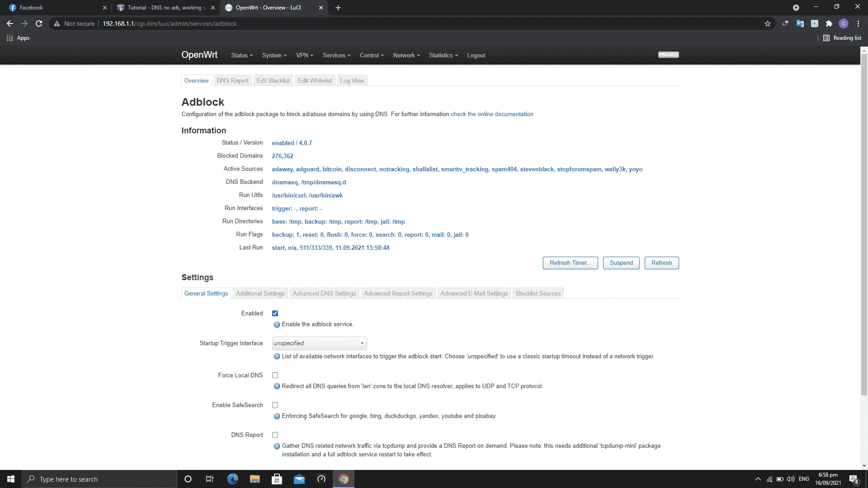Screen dimensions: 868x488
Task: Switch to the Tutorial DNS no ads tab
Action: point(165,8)
